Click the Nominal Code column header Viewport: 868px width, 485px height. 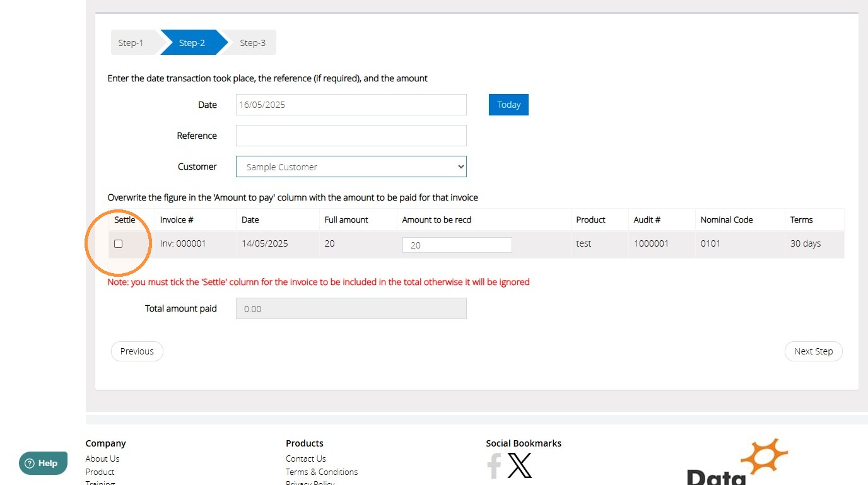point(727,219)
